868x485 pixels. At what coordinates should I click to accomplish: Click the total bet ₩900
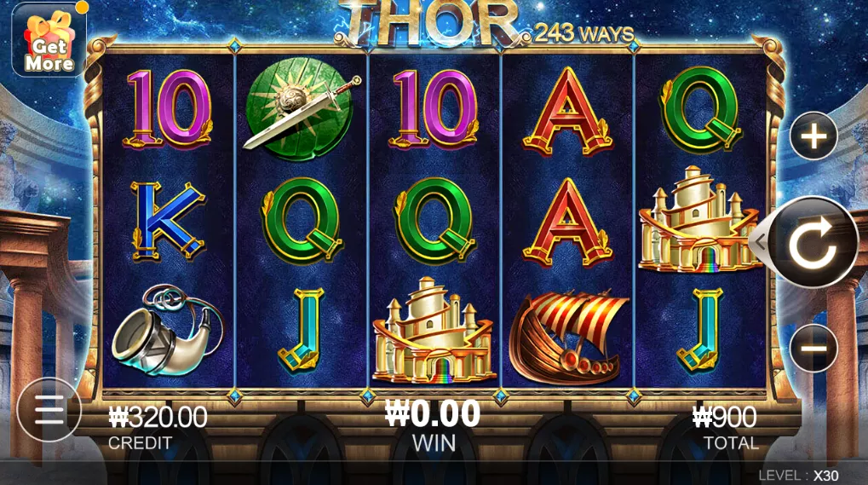coord(725,417)
